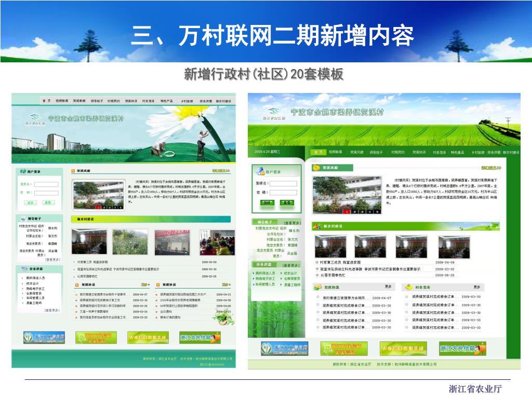Focus password field in left template login
Image resolution: width=532 pixels, height=399 pixels.
tap(46, 193)
